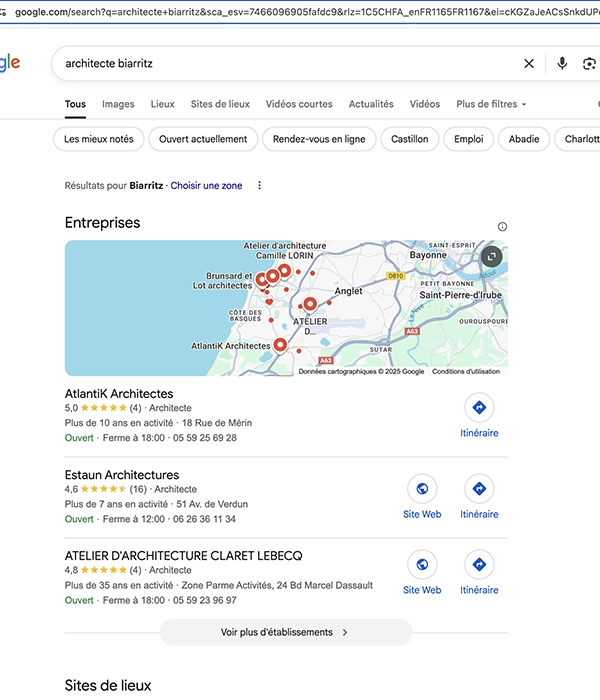Select the Charlott suggestion chip
600x700 pixels.
(579, 139)
